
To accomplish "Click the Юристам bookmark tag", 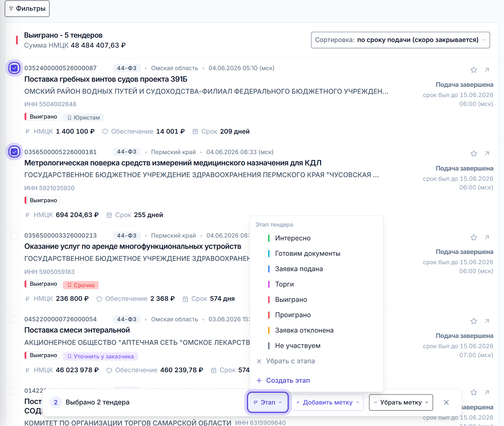I will (x=83, y=118).
